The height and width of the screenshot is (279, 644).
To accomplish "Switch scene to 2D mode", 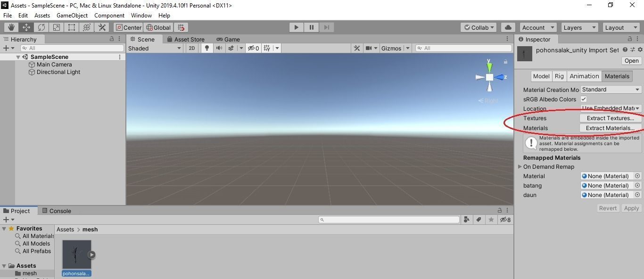I will (x=192, y=48).
